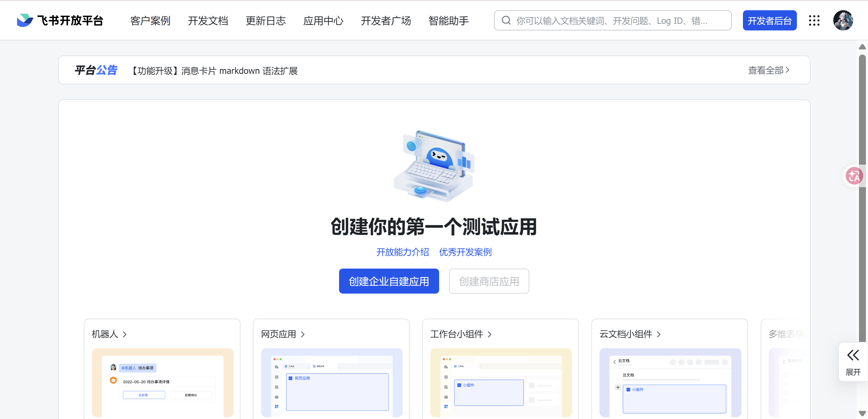Expand the 云文档小组件 category chevron
Screen dimensions: 868x419
659,334
